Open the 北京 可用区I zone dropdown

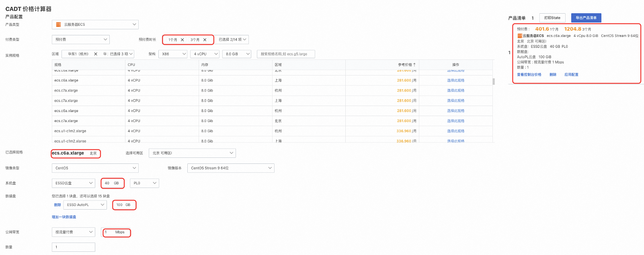click(192, 153)
